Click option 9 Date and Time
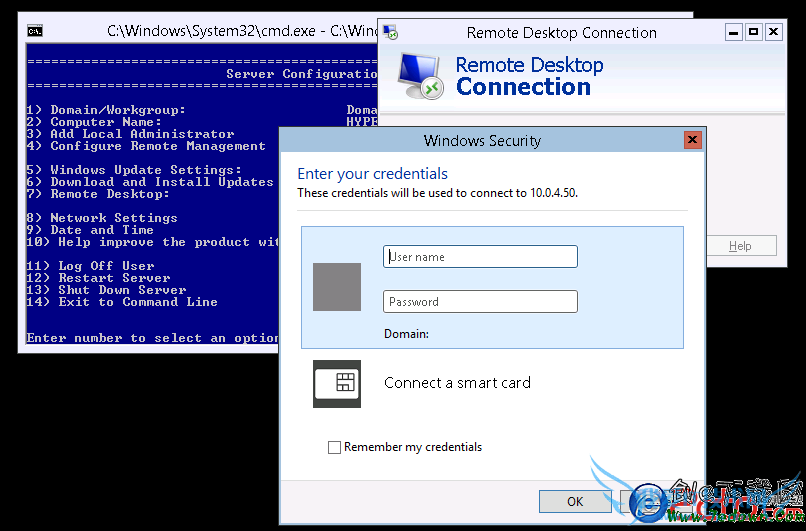Image resolution: width=806 pixels, height=531 pixels. 90,230
